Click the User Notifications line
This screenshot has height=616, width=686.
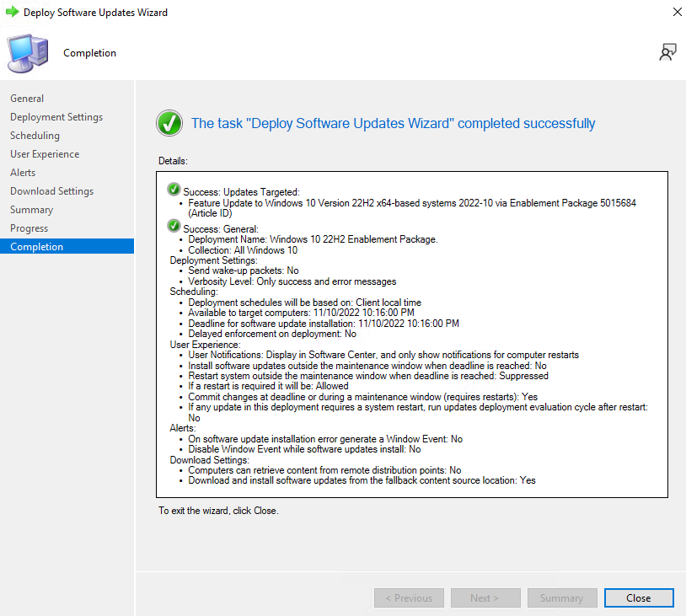(x=383, y=355)
